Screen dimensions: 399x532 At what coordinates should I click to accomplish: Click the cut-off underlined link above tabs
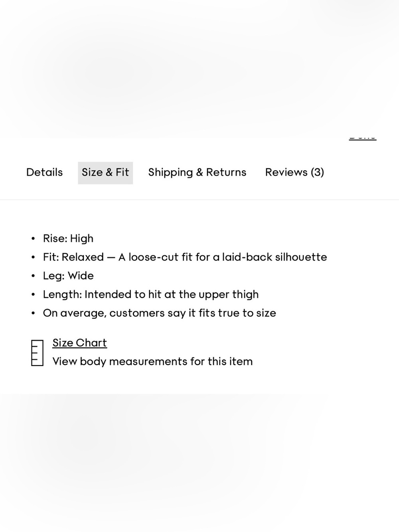tap(363, 137)
